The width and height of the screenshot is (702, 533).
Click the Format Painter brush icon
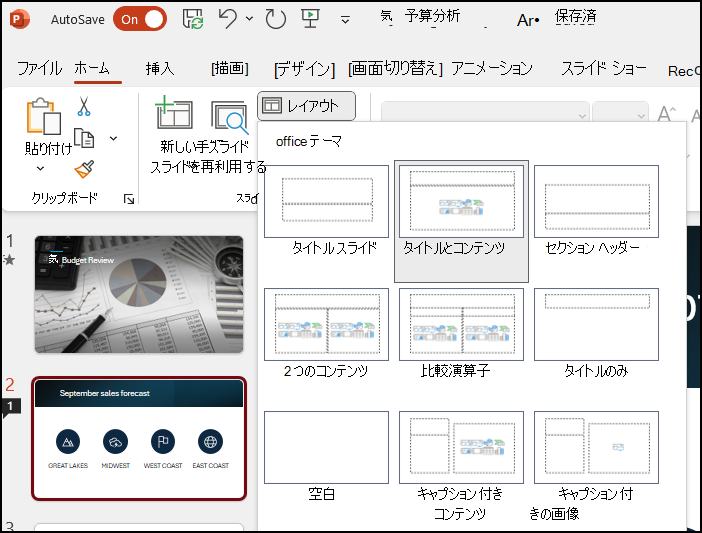pyautogui.click(x=84, y=169)
